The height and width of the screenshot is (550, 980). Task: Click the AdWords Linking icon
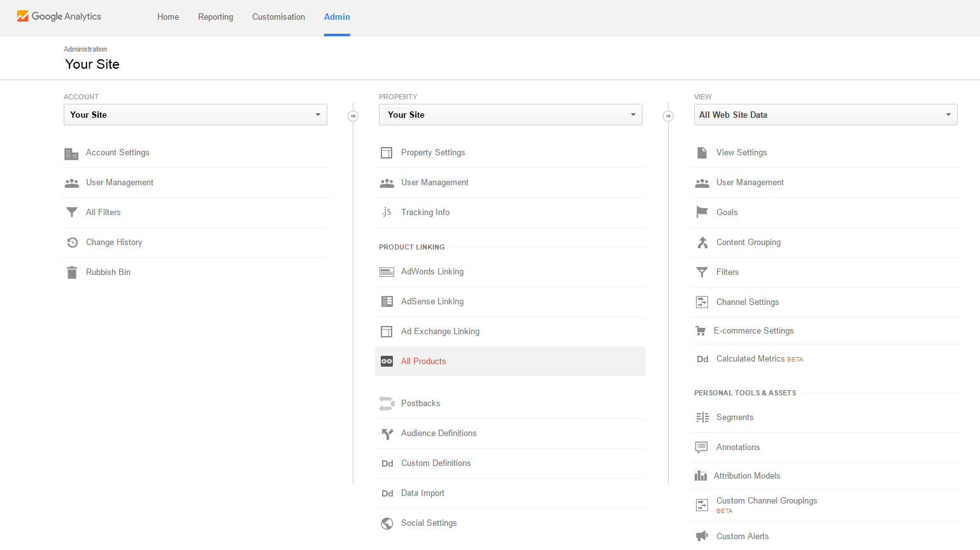click(x=387, y=272)
